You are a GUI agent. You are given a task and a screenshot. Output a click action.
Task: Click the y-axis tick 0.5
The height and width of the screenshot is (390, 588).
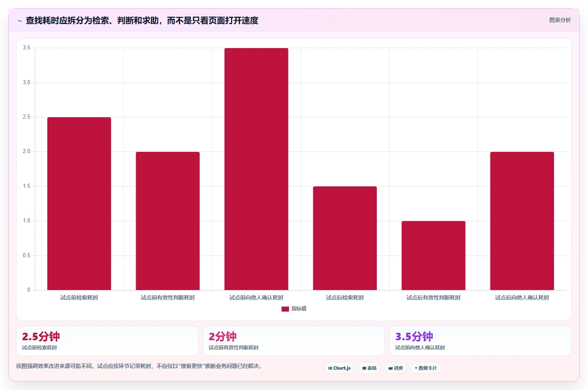pyautogui.click(x=27, y=256)
